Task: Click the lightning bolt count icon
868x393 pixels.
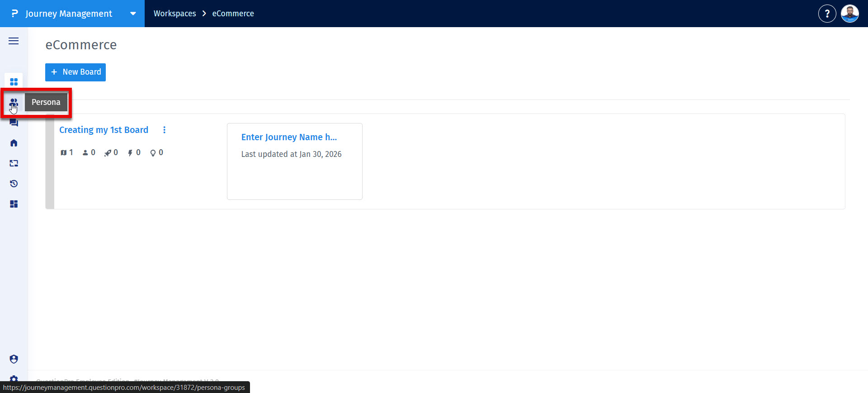Action: pyautogui.click(x=130, y=153)
